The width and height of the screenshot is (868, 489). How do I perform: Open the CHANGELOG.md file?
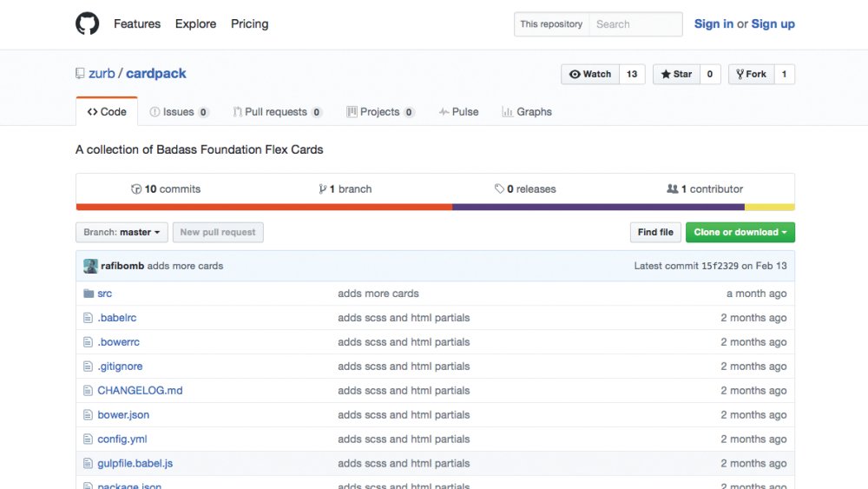coord(140,391)
